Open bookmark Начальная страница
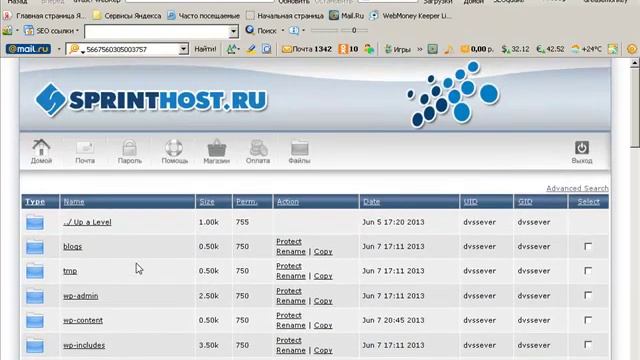Image resolution: width=640 pixels, height=360 pixels. point(285,16)
